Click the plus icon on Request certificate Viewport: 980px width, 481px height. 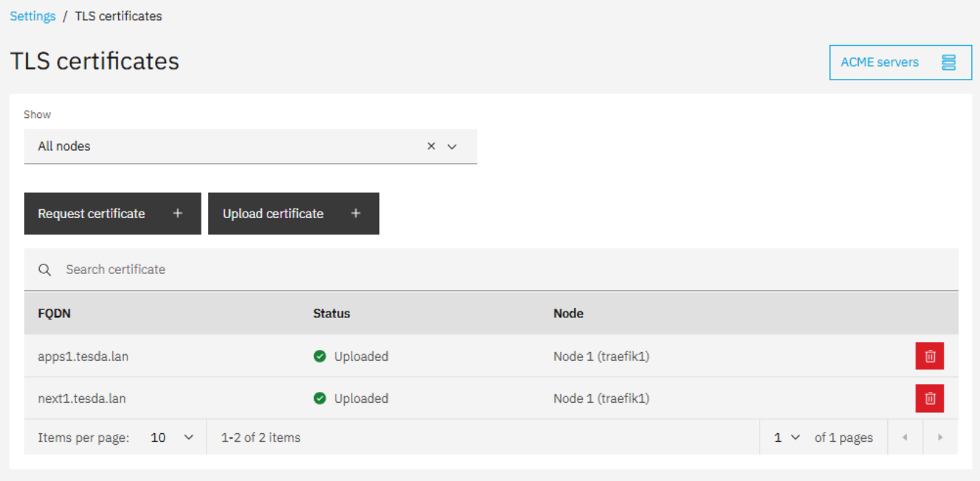(178, 213)
